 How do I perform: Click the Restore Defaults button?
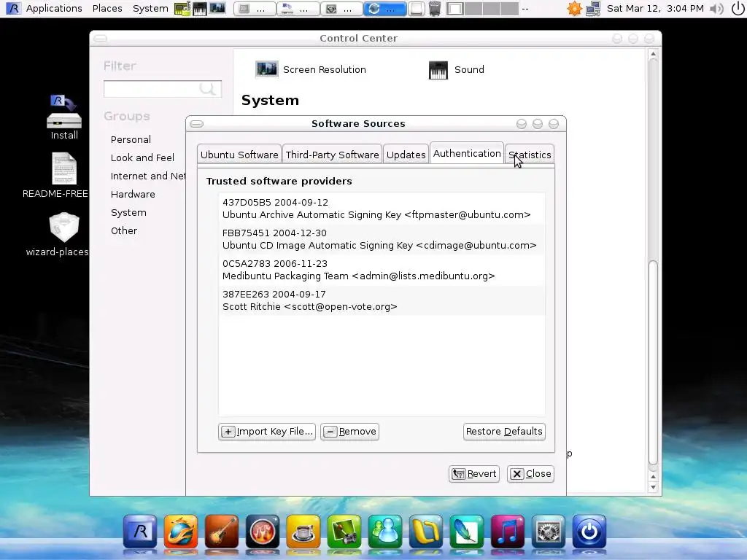[x=504, y=432]
